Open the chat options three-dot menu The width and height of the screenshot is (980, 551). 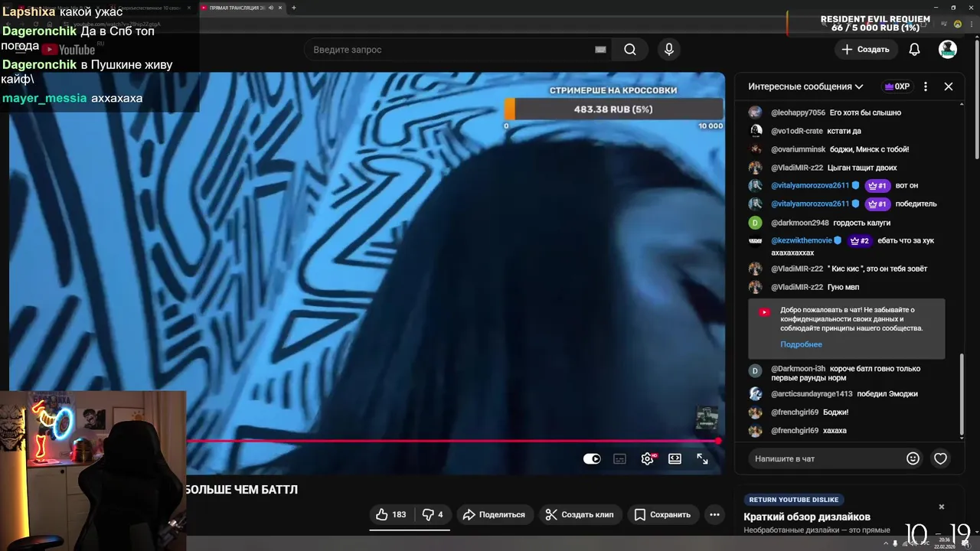click(926, 86)
